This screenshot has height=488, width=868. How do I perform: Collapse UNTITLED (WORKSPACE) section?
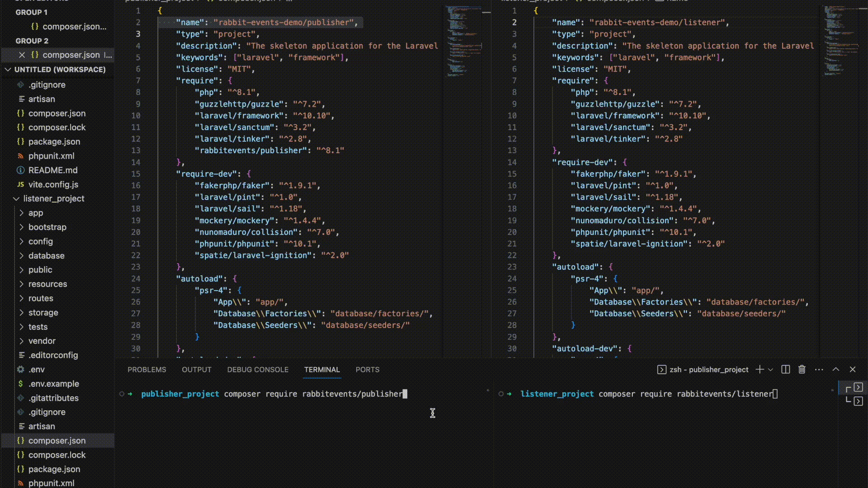click(8, 70)
